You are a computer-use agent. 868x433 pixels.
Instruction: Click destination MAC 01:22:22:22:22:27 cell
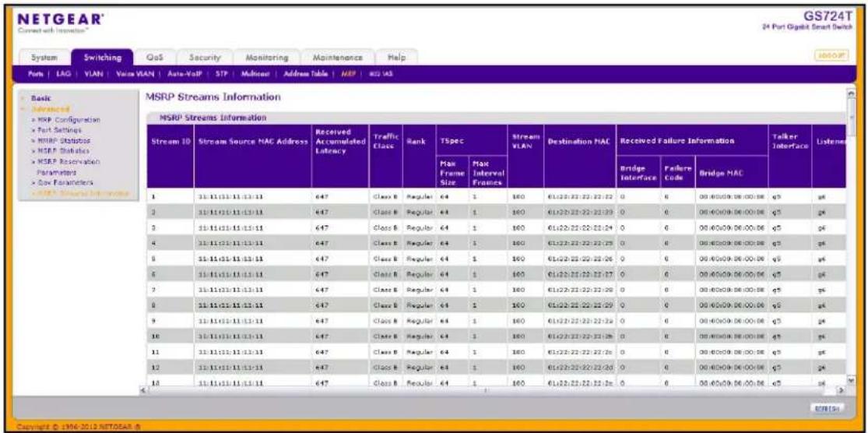(x=580, y=274)
